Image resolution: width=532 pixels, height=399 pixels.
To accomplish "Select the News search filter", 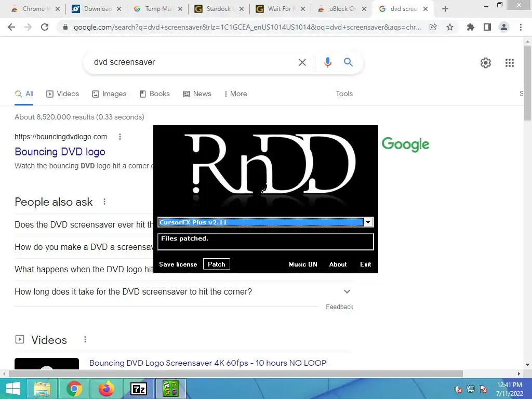I will (x=197, y=94).
